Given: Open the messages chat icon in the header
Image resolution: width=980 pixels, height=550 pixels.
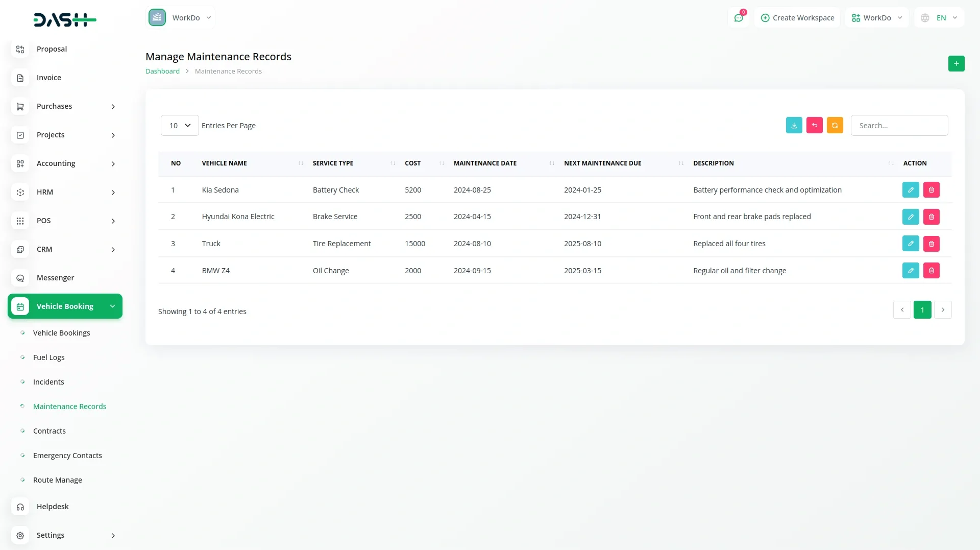Looking at the screenshot, I should [x=739, y=17].
